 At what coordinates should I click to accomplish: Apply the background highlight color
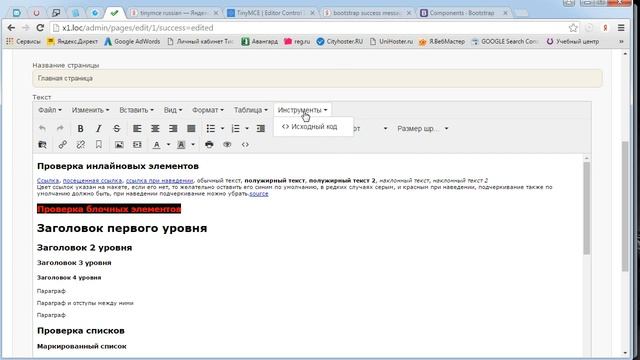coord(181,144)
